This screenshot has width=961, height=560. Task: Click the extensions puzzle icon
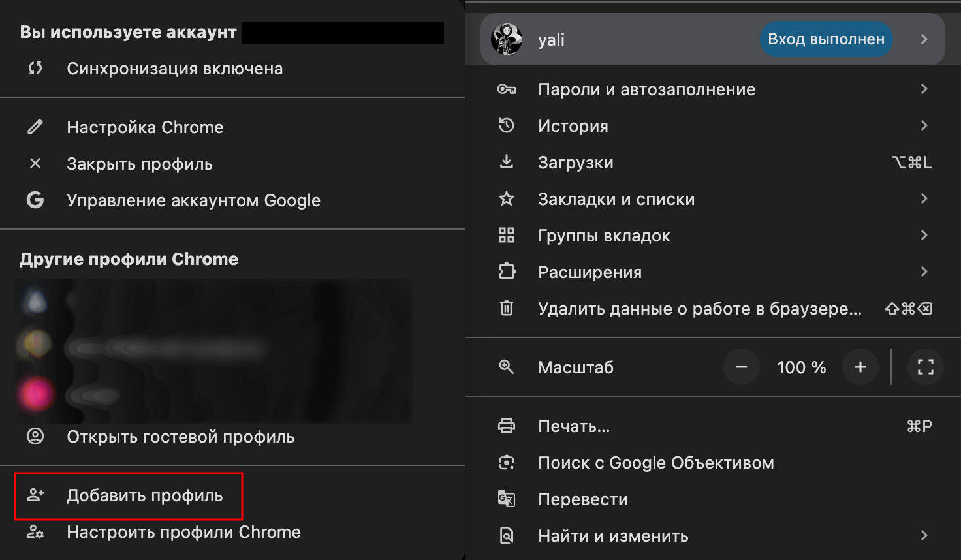click(507, 272)
